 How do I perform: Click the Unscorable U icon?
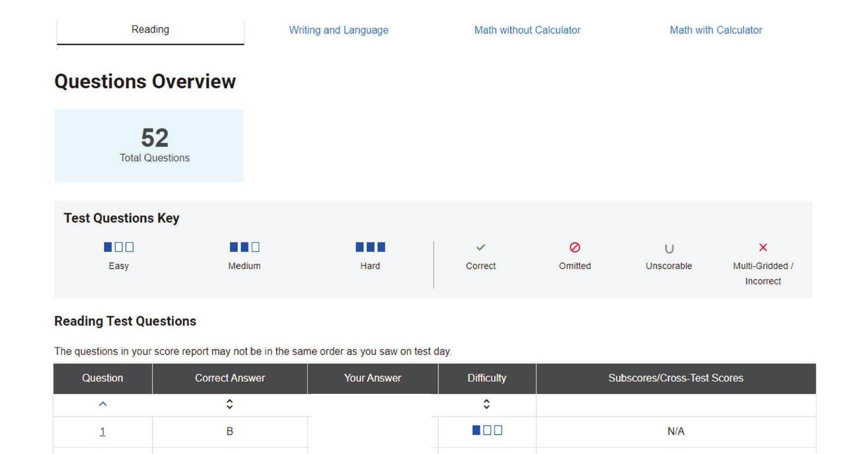(x=669, y=249)
